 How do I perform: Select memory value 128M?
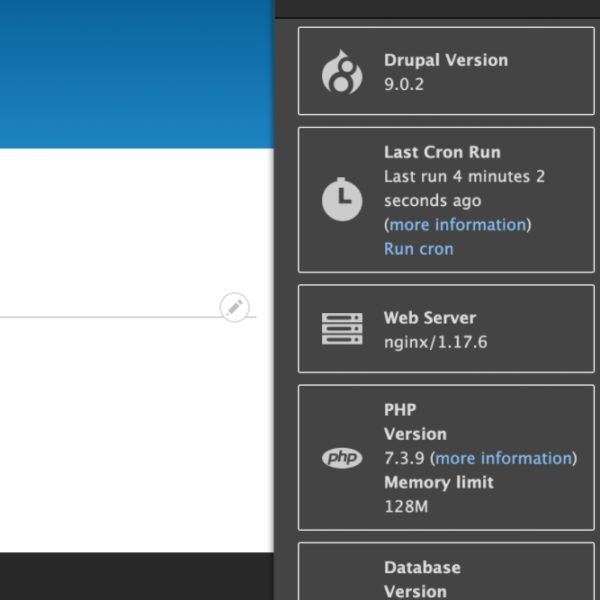(406, 506)
